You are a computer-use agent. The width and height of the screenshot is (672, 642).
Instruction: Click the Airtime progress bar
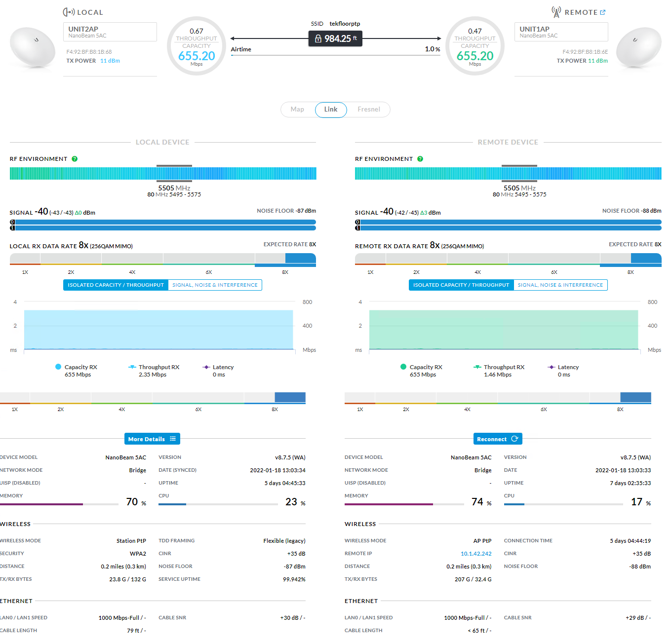pos(336,55)
